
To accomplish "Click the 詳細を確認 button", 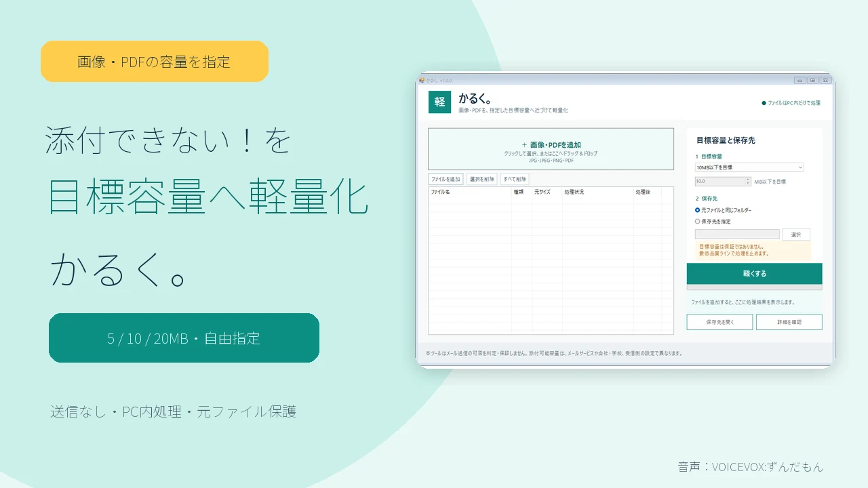I will 789,322.
